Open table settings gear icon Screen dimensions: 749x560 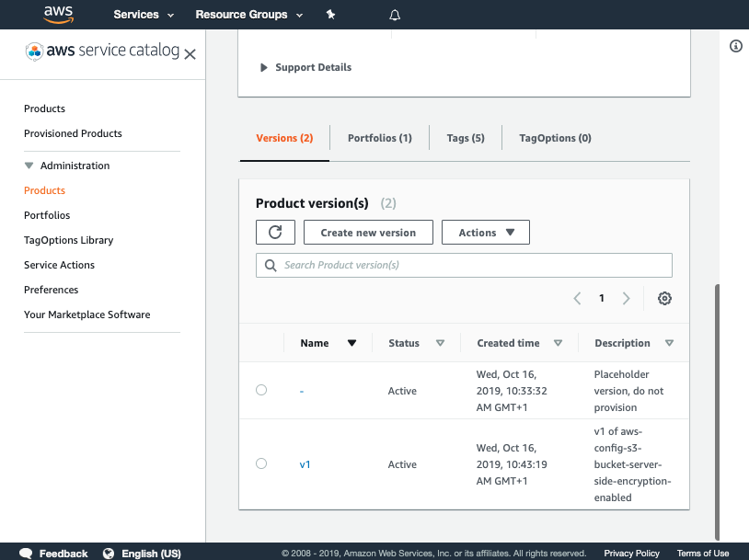tap(664, 298)
